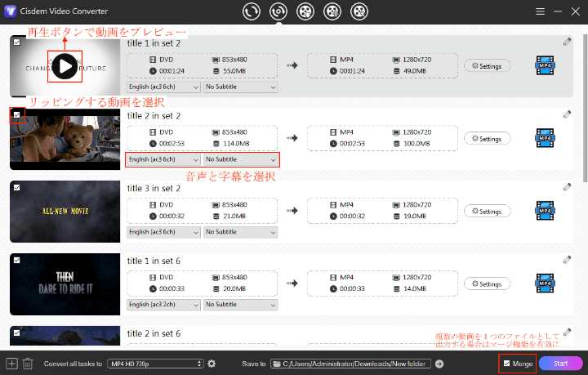Expand subtitle dropdown for title 1 in set 6
Viewport: 588px width, 375px height.
tap(240, 305)
